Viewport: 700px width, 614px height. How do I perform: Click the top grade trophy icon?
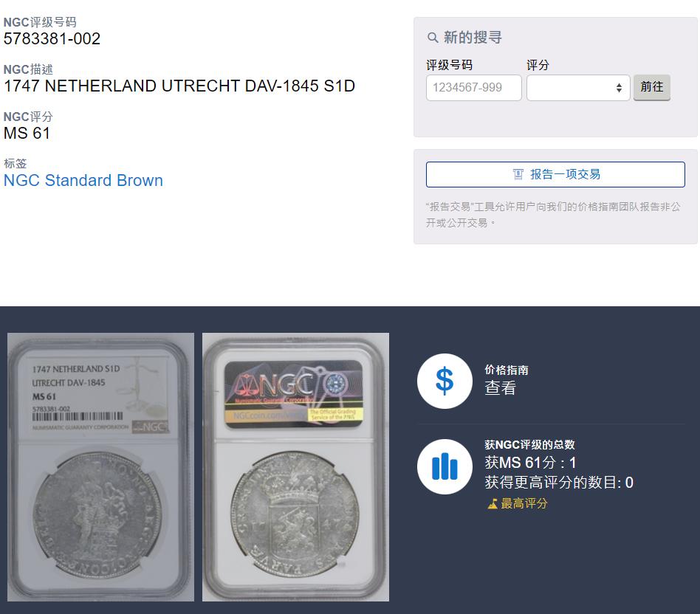492,504
